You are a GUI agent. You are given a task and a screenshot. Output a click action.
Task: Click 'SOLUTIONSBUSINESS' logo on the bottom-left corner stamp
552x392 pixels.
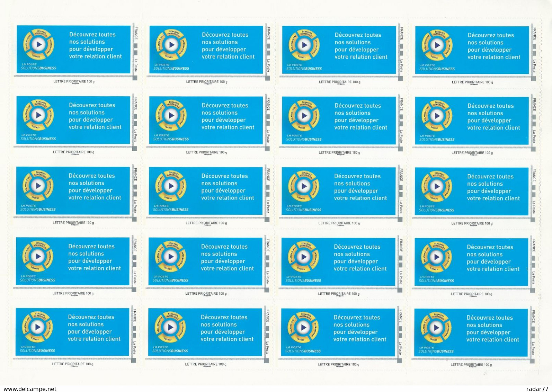tap(37, 351)
